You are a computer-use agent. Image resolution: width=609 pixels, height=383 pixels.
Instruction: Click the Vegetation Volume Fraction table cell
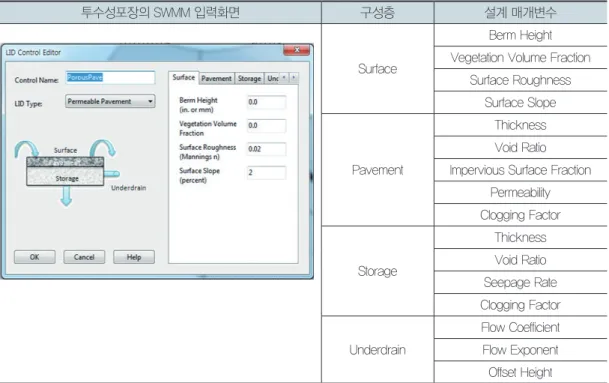520,58
